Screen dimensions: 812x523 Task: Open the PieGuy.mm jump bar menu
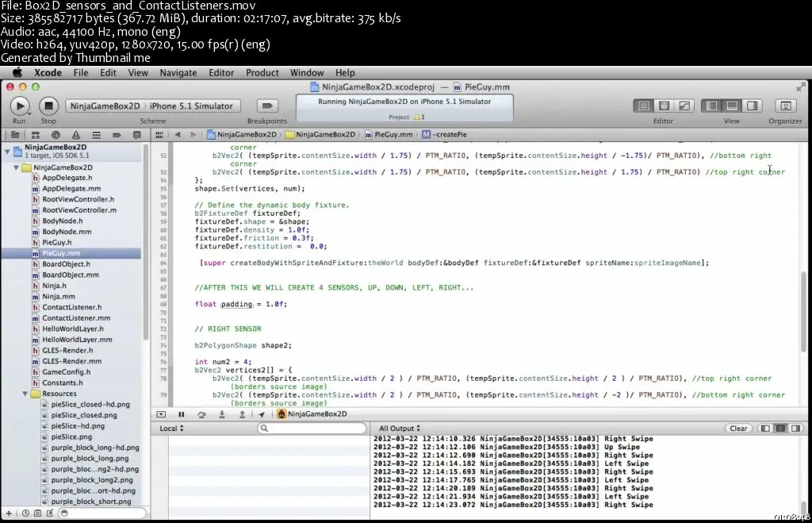(389, 135)
